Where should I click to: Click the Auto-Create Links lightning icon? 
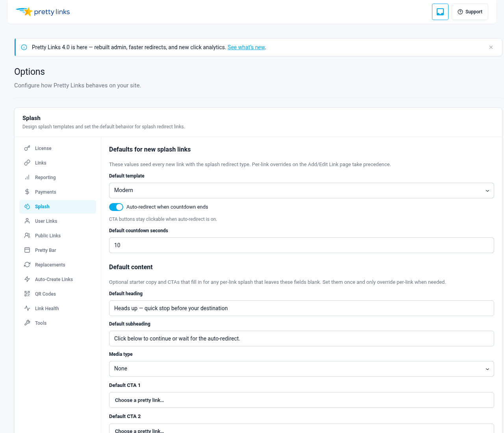tap(27, 279)
